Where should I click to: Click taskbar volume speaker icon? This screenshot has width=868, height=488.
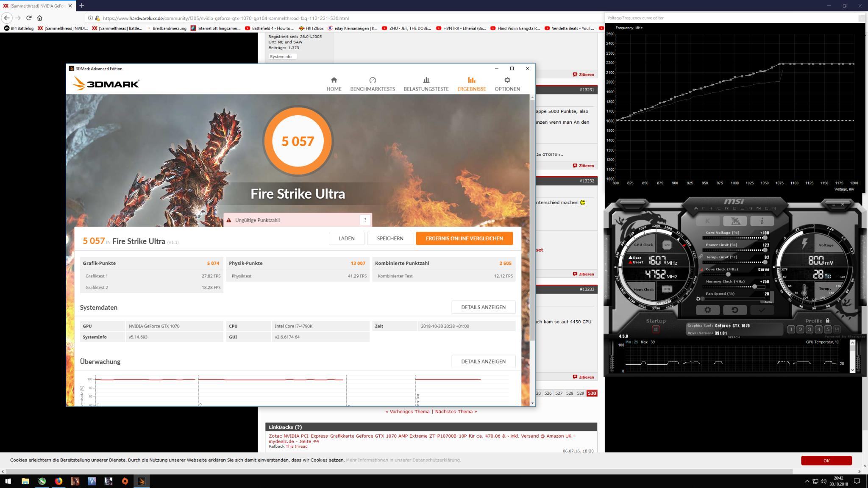point(823,481)
